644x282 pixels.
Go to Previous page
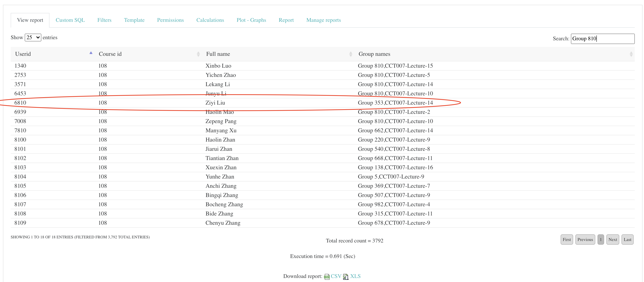pos(585,240)
